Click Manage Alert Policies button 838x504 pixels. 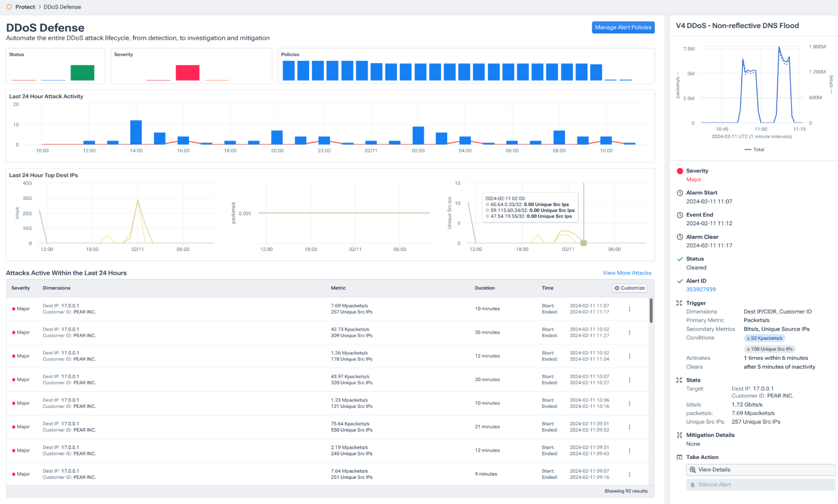coord(623,27)
